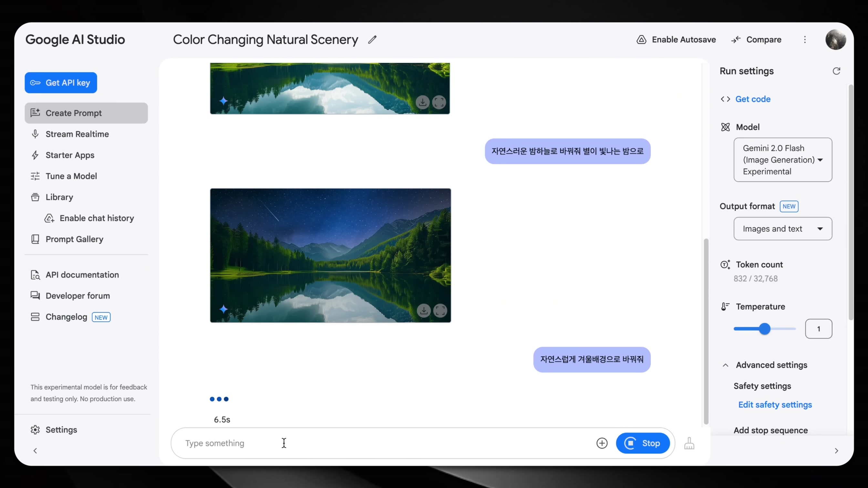The width and height of the screenshot is (868, 488).
Task: Click the message about 밤하늘 starry night
Action: 567,151
